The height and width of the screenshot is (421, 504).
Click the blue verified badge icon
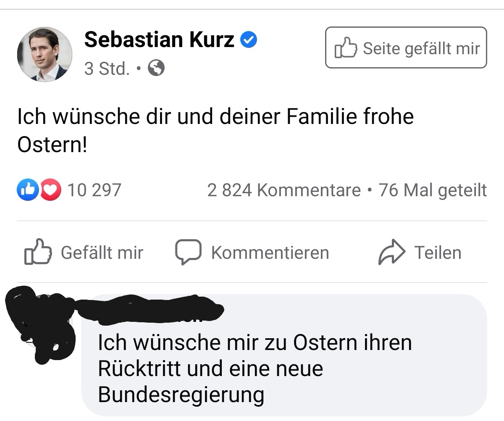coord(249,40)
